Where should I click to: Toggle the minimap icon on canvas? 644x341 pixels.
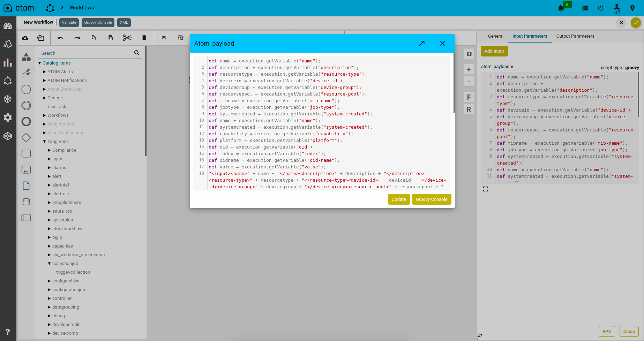pyautogui.click(x=469, y=54)
